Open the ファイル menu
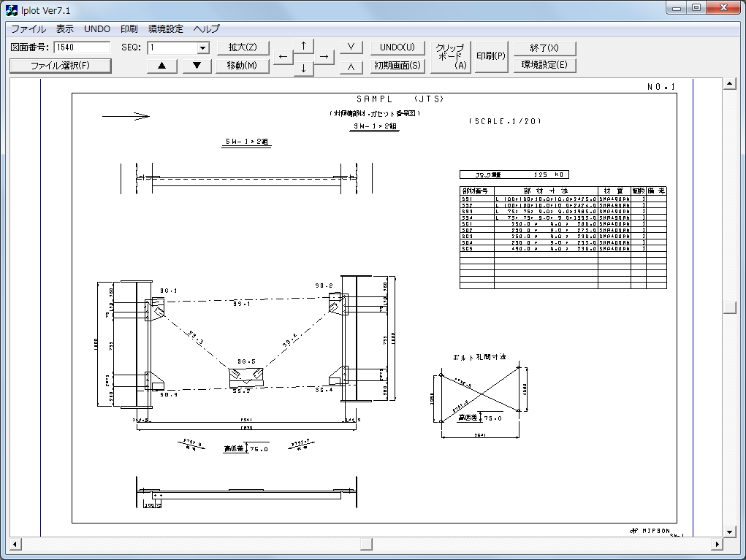The image size is (746, 560). click(28, 29)
